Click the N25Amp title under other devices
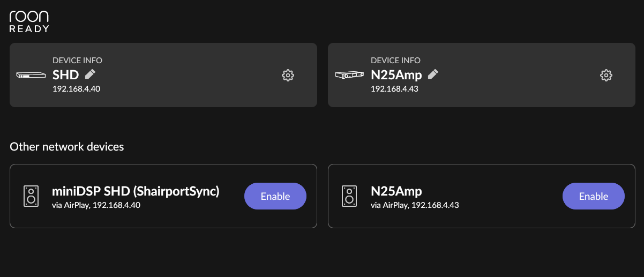 (x=396, y=191)
